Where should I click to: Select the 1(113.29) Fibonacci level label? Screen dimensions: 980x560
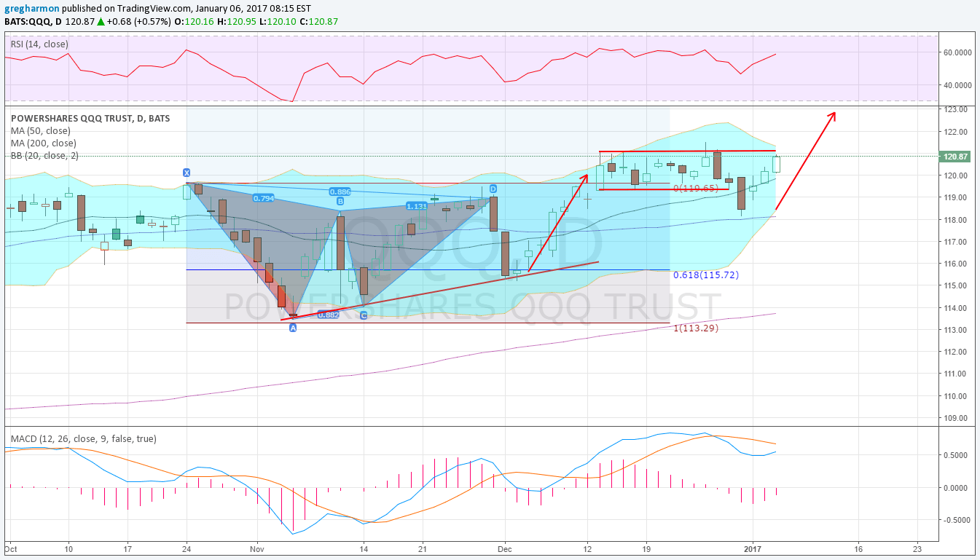click(696, 328)
